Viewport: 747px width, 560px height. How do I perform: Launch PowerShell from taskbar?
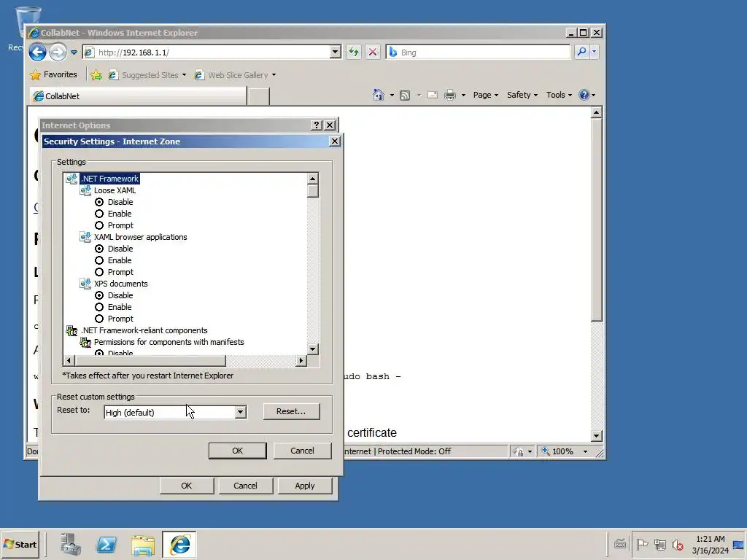coord(107,544)
